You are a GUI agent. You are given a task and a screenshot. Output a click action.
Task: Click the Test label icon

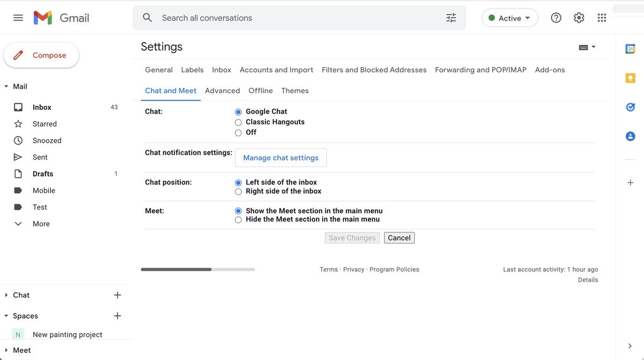18,207
